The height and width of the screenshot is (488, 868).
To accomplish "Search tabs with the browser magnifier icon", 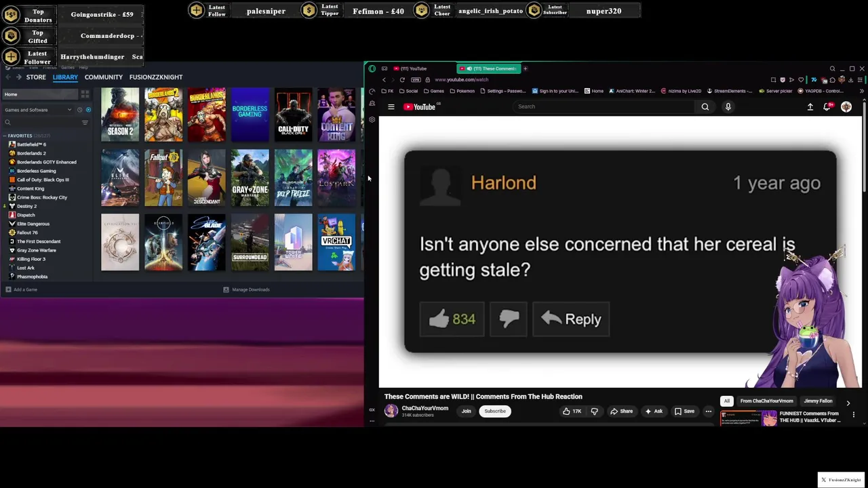I will point(833,68).
